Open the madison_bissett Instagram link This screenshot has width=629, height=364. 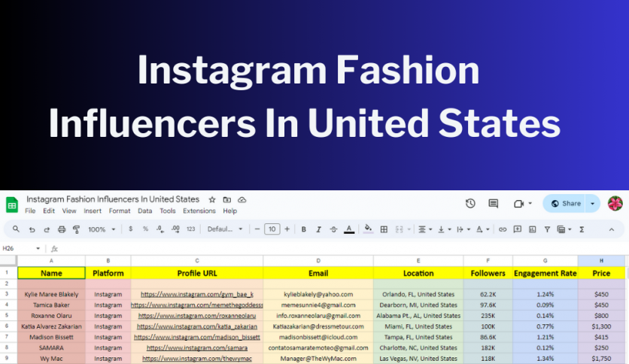(197, 337)
